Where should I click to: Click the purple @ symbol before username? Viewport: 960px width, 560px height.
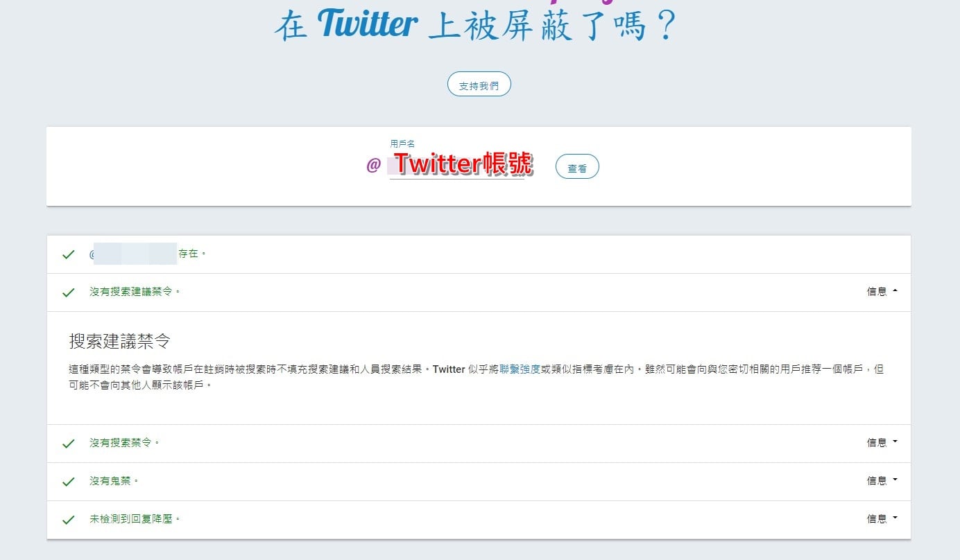373,166
